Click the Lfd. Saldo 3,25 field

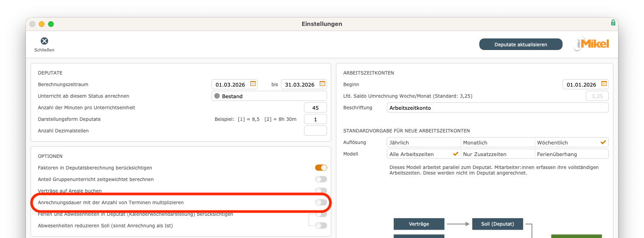tap(597, 96)
